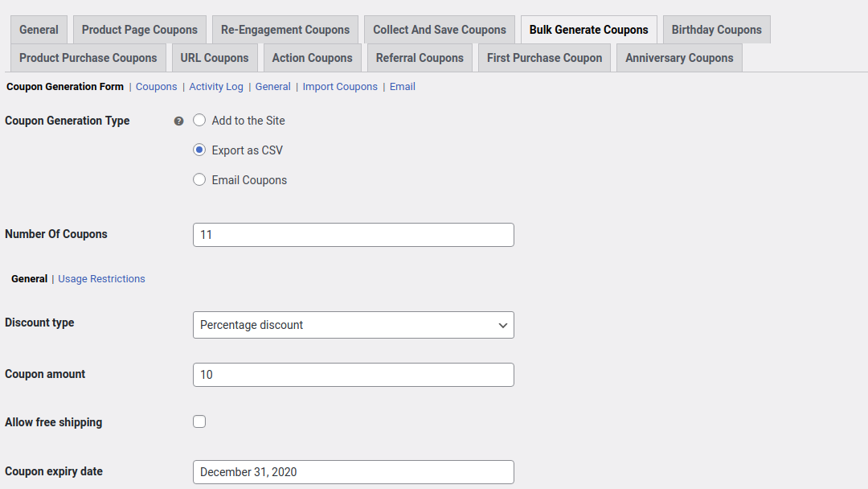View the Activity Log section
Image resolution: width=868 pixels, height=489 pixels.
coord(216,86)
